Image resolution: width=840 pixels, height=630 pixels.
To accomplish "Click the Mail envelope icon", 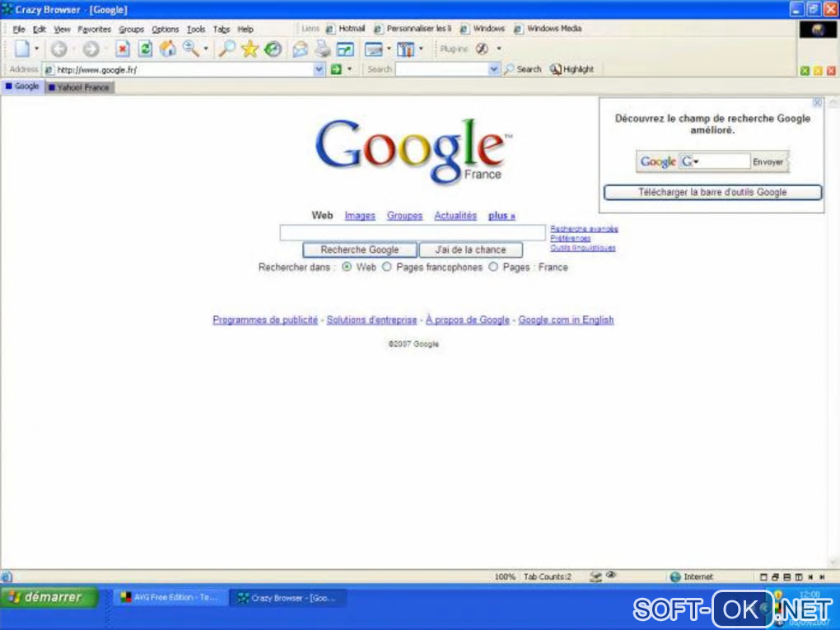I will coord(300,49).
